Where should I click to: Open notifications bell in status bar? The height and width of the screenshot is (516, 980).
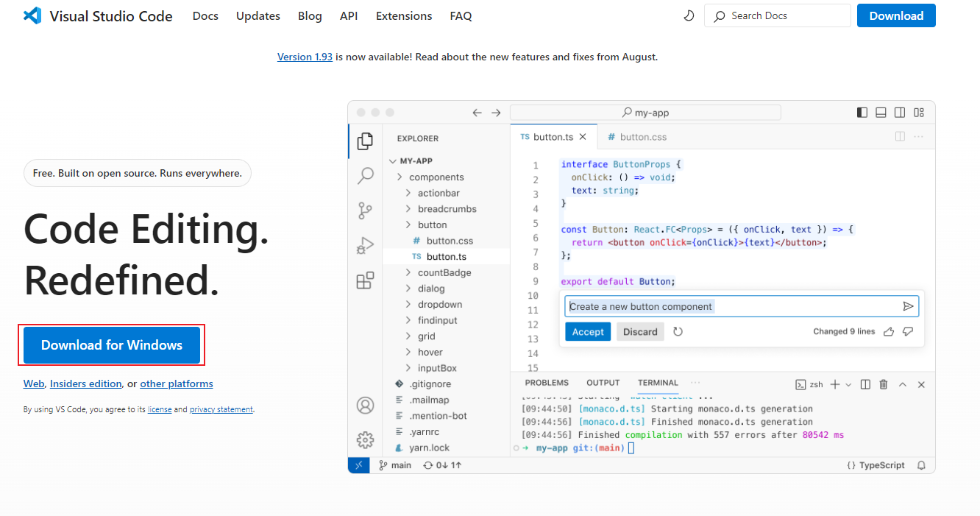pos(921,465)
